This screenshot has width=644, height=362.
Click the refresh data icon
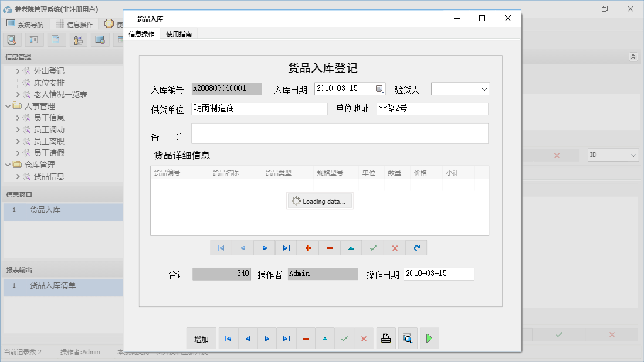[x=416, y=248]
